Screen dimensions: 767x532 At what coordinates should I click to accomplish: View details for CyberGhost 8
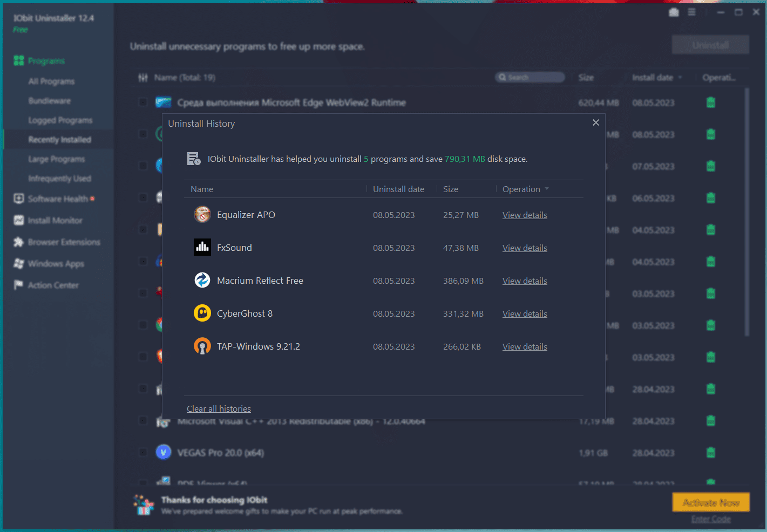(x=525, y=313)
